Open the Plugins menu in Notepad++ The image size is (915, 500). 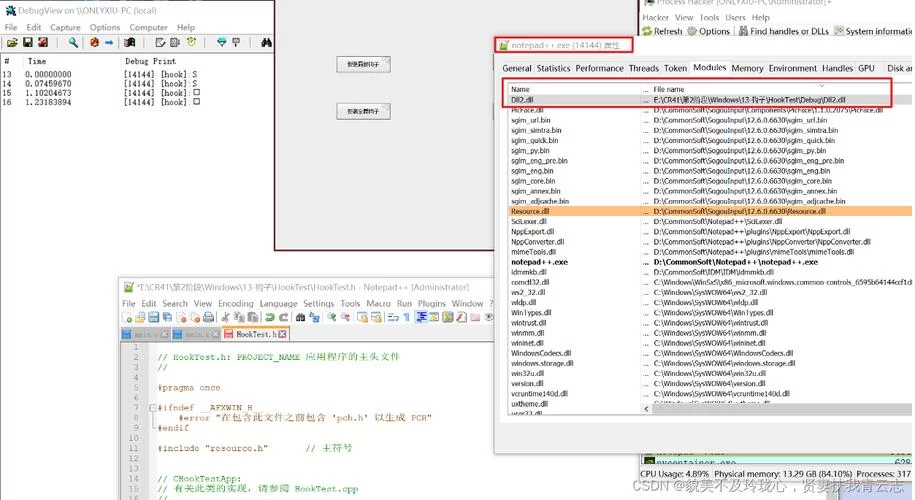pyautogui.click(x=431, y=303)
